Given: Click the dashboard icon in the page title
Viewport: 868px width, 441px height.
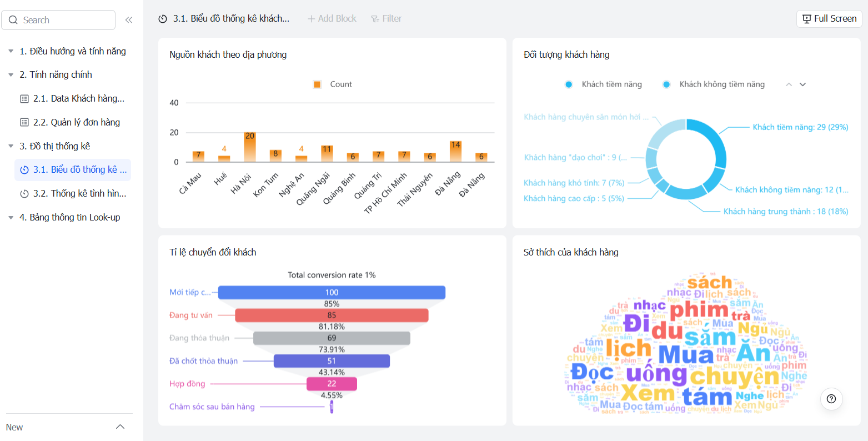Looking at the screenshot, I should click(163, 19).
